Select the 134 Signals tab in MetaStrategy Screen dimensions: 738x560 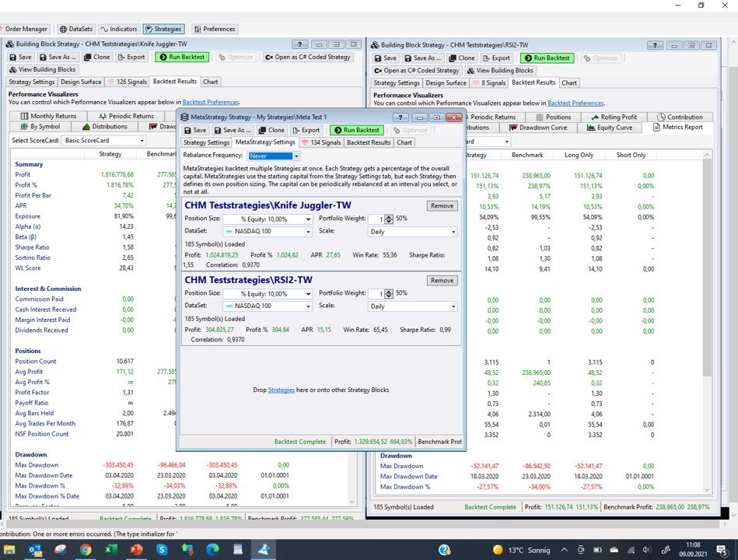click(321, 142)
